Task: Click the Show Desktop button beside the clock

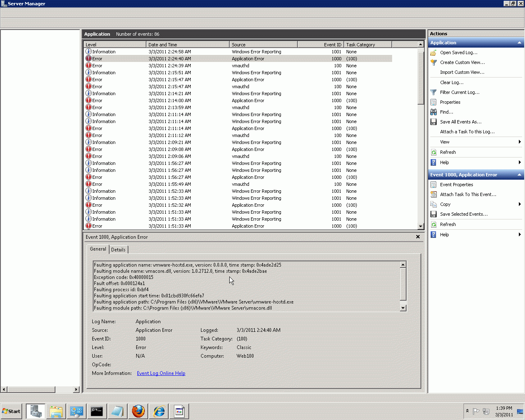Action: (x=520, y=411)
